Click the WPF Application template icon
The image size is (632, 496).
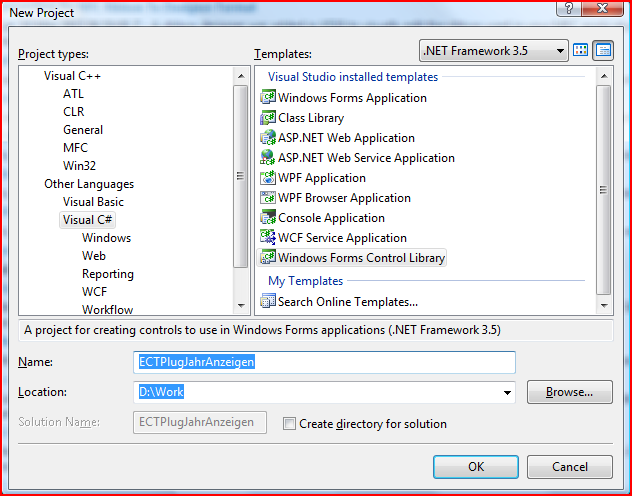(268, 178)
